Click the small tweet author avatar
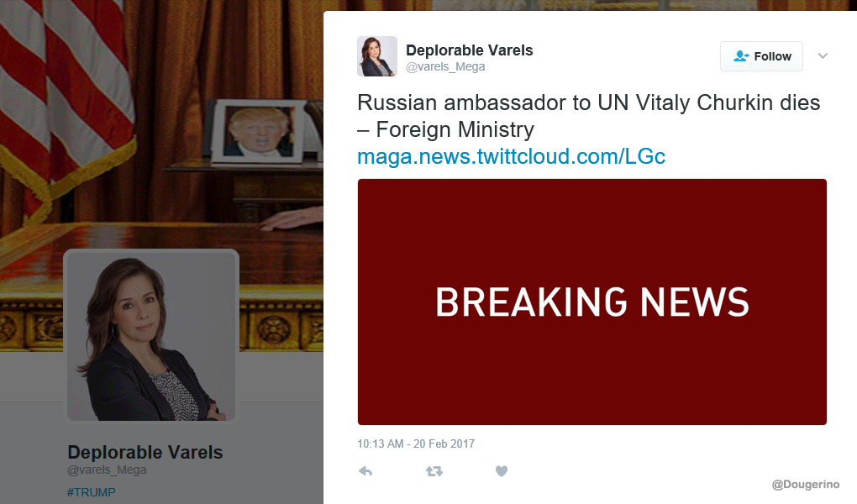This screenshot has height=504, width=857. click(x=377, y=56)
